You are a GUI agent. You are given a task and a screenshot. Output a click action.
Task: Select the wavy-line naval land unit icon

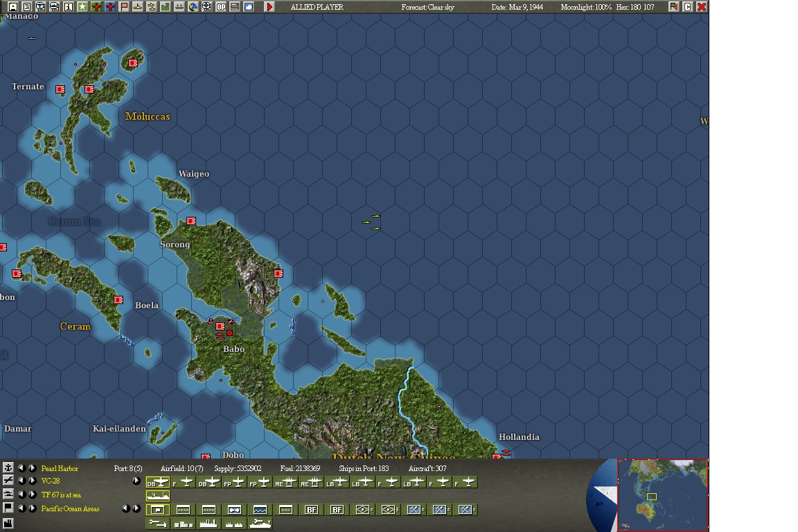pyautogui.click(x=260, y=510)
